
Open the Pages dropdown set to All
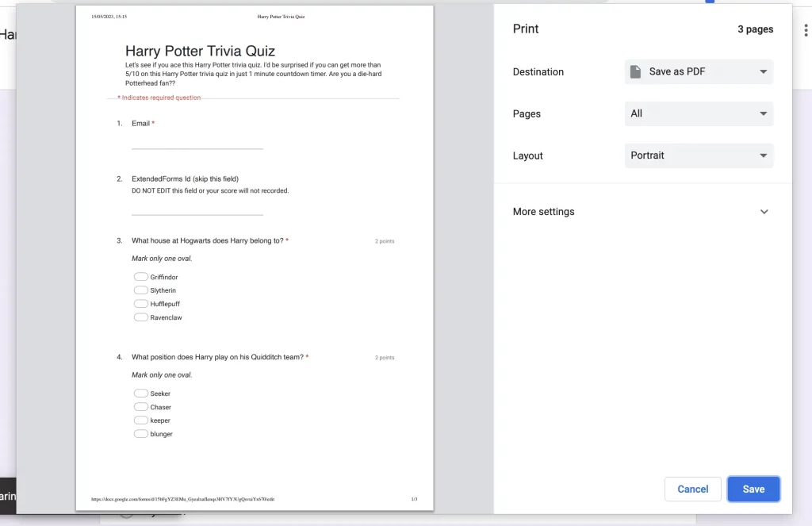699,113
